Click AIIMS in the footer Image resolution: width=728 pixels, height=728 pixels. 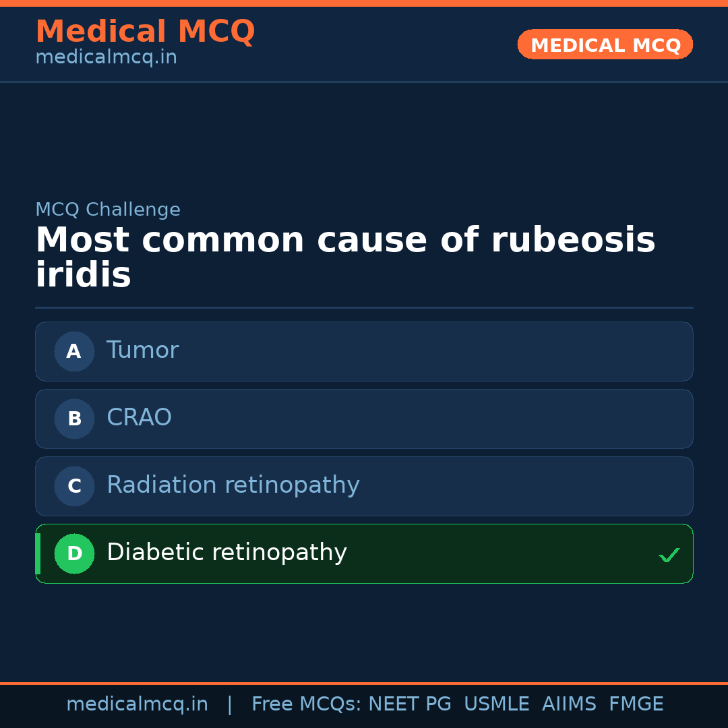(x=569, y=704)
